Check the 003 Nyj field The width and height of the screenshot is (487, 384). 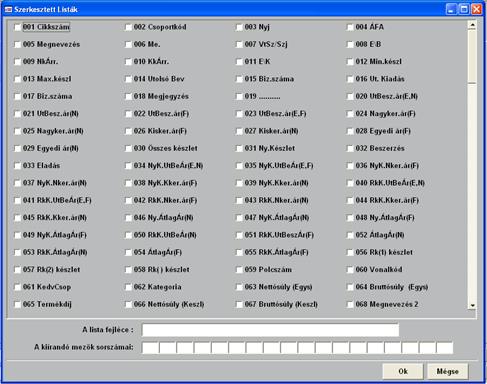click(239, 27)
